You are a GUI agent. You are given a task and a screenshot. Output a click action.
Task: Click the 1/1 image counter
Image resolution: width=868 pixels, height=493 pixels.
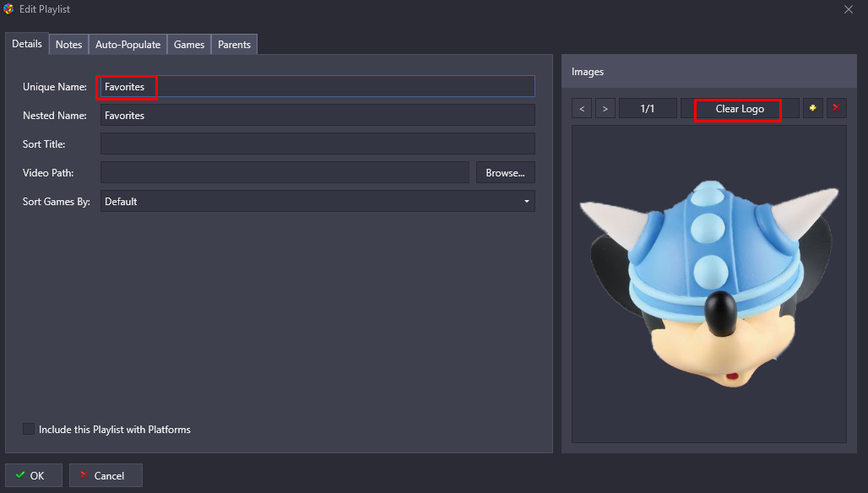(647, 108)
